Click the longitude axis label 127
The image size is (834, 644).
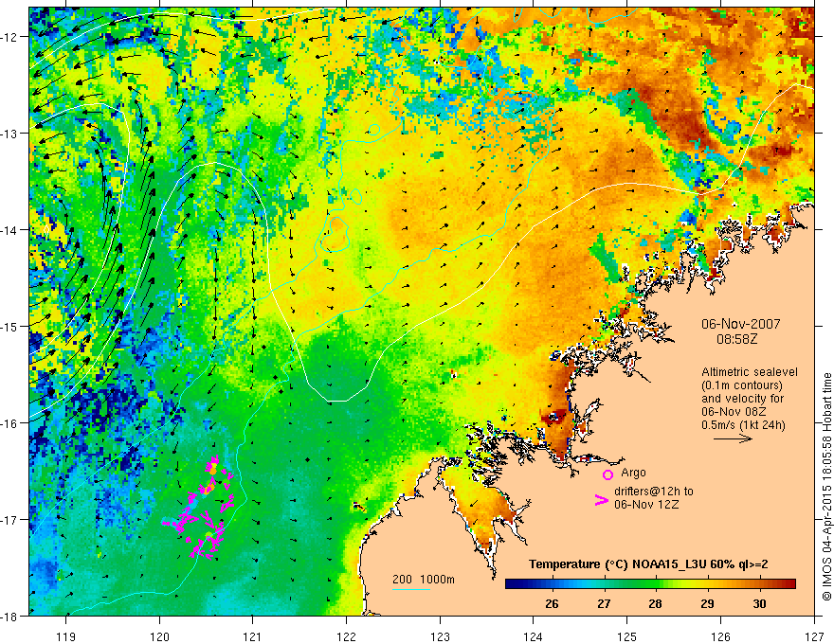[x=814, y=636]
